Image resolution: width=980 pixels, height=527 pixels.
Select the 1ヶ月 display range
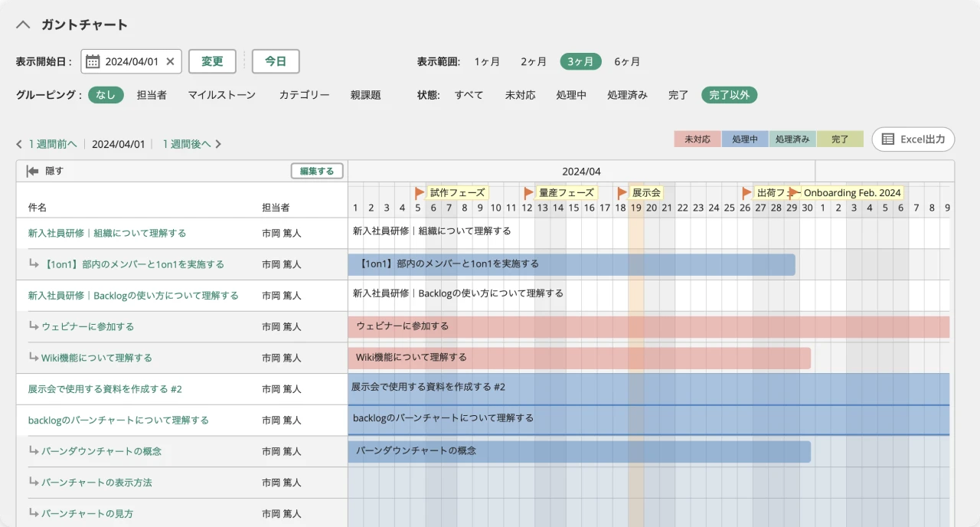487,62
